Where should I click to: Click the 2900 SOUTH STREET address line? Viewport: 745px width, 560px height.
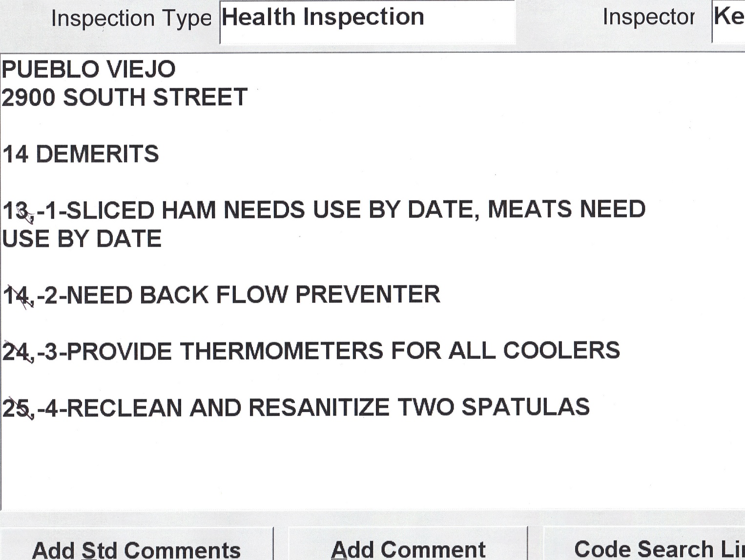[124, 98]
